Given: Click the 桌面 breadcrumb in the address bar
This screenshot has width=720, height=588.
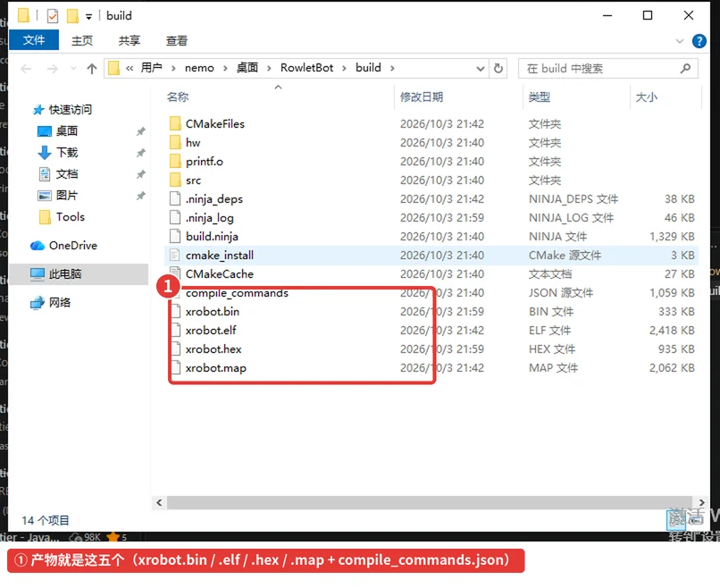Looking at the screenshot, I should tap(247, 68).
